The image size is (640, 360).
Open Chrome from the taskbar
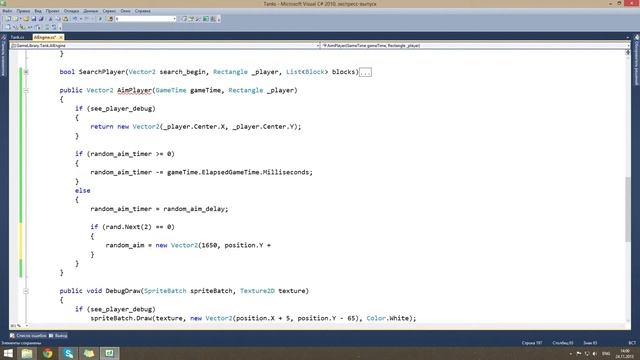click(48, 353)
